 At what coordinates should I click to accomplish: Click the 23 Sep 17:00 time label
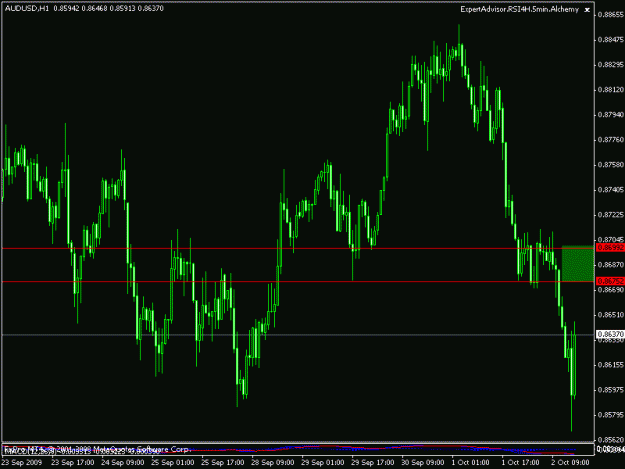click(x=73, y=463)
